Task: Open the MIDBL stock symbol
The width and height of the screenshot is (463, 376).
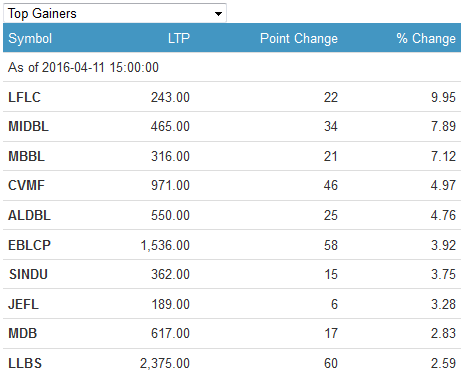Action: [x=28, y=126]
